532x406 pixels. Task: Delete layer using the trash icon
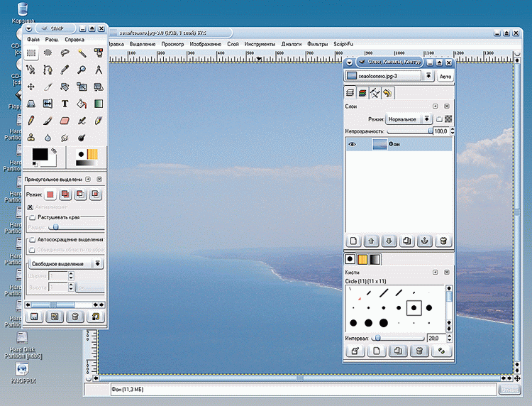pos(443,241)
